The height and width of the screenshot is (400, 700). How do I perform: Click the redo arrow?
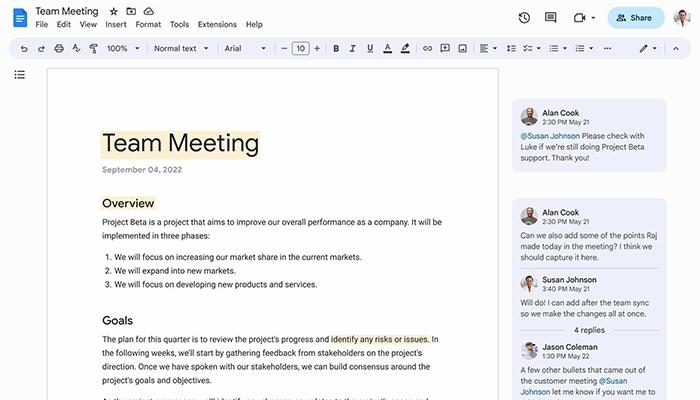click(x=41, y=49)
